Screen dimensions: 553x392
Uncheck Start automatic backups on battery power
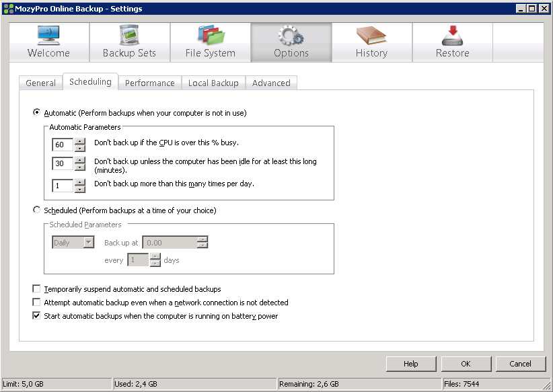pos(36,316)
